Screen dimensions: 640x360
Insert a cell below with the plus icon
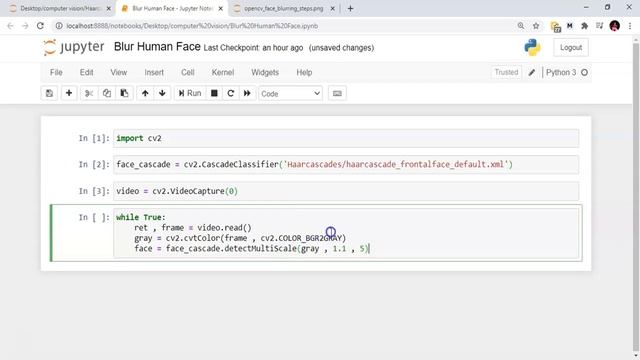[69, 93]
